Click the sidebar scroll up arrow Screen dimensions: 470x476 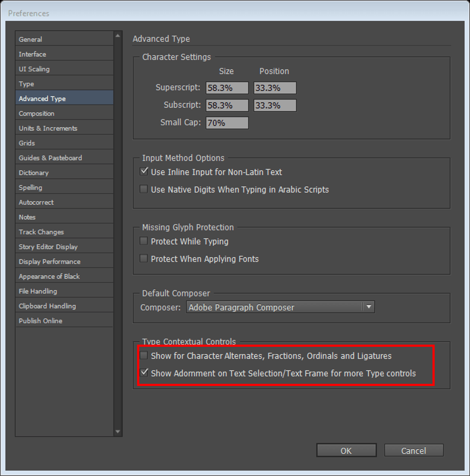tap(118, 36)
